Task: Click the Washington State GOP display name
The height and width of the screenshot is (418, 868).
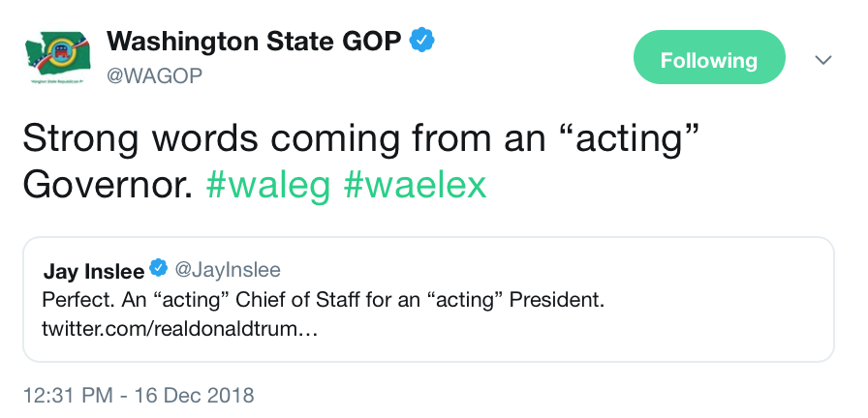Action: point(254,41)
